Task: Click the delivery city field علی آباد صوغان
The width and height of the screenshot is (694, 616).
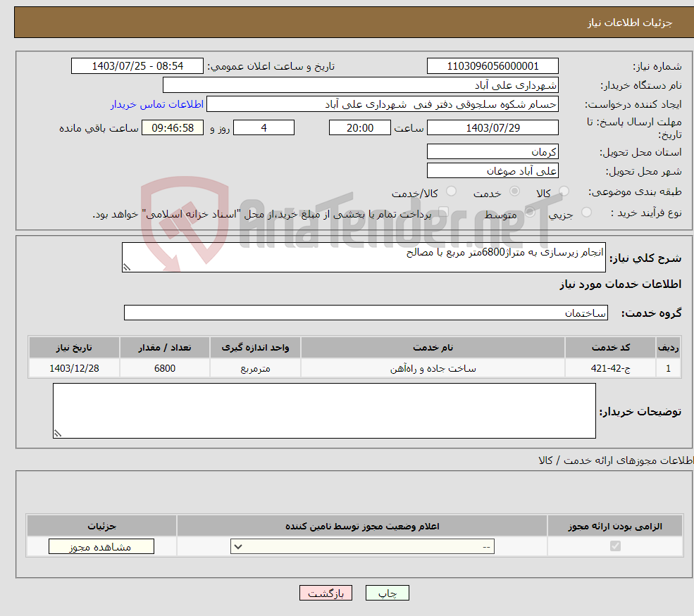Action: tap(492, 170)
